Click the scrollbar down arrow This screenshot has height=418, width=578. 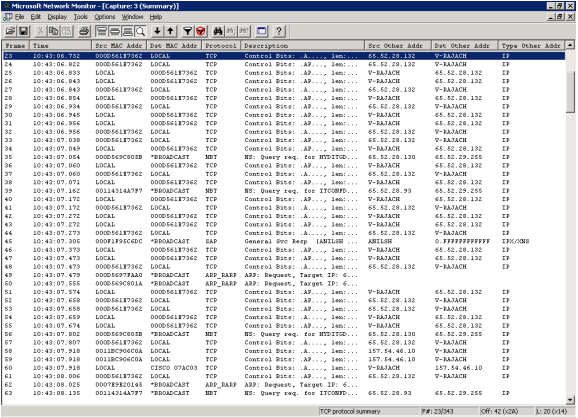(570, 400)
